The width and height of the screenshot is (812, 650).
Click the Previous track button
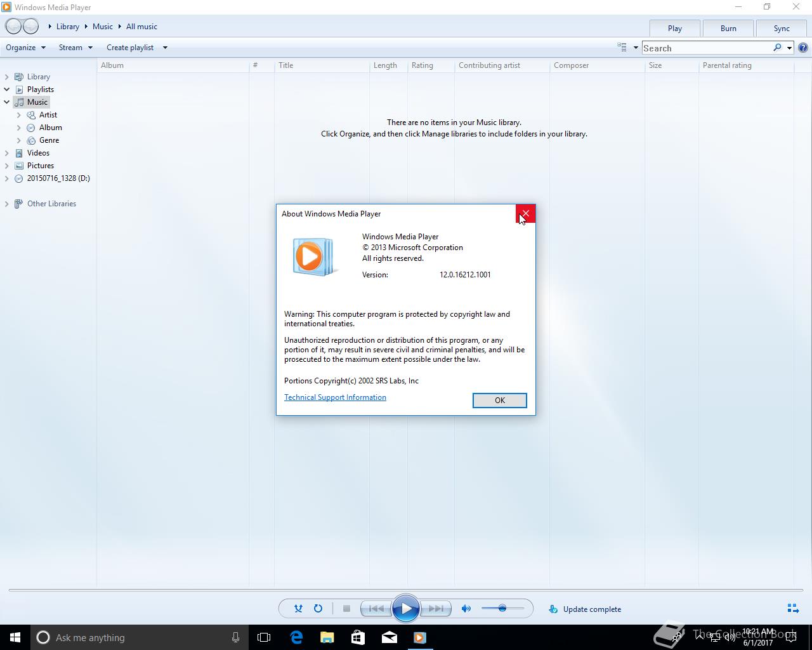point(376,609)
